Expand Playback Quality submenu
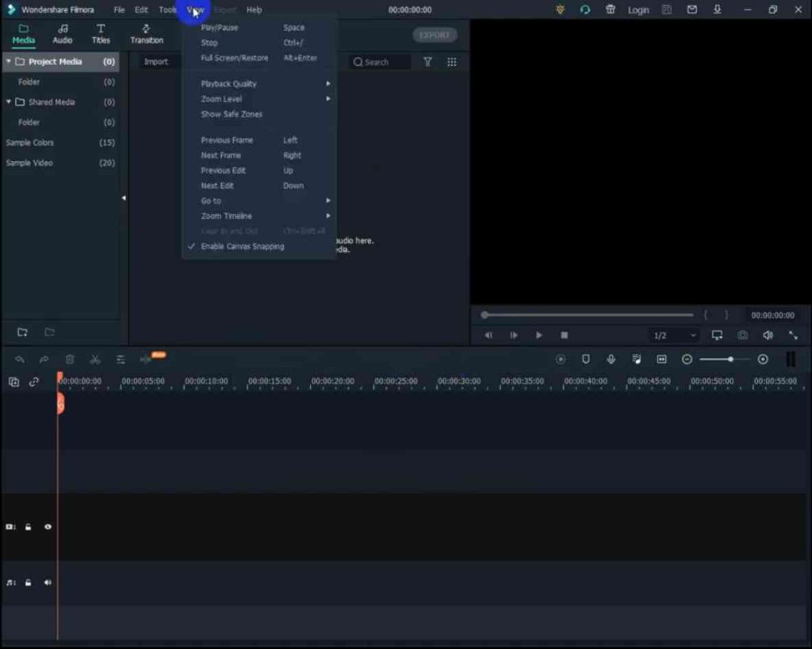Image resolution: width=812 pixels, height=649 pixels. pyautogui.click(x=259, y=84)
